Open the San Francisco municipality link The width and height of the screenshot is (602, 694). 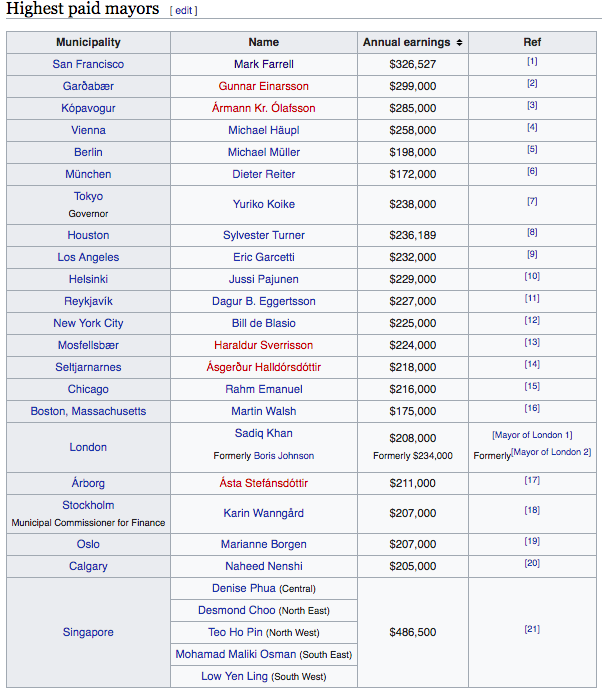pyautogui.click(x=88, y=64)
